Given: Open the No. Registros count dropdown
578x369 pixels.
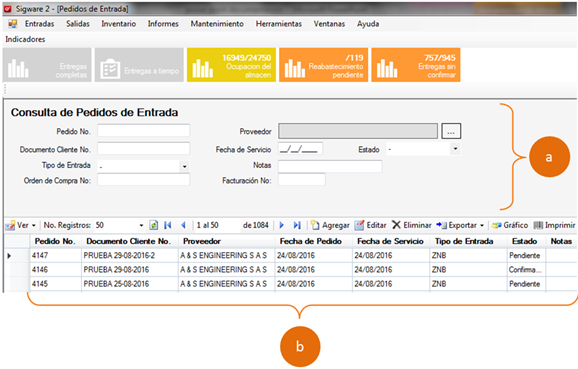Looking at the screenshot, I should (141, 225).
